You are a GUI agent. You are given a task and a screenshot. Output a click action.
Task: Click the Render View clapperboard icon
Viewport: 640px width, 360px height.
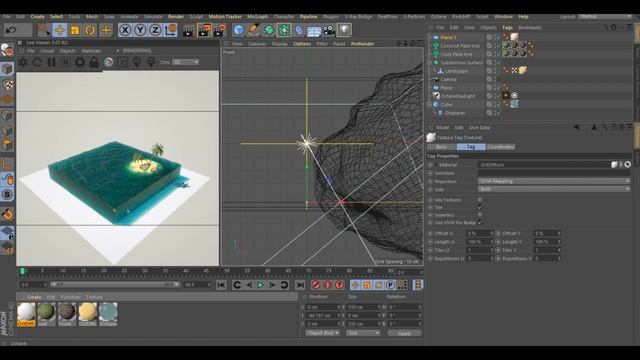coord(188,30)
